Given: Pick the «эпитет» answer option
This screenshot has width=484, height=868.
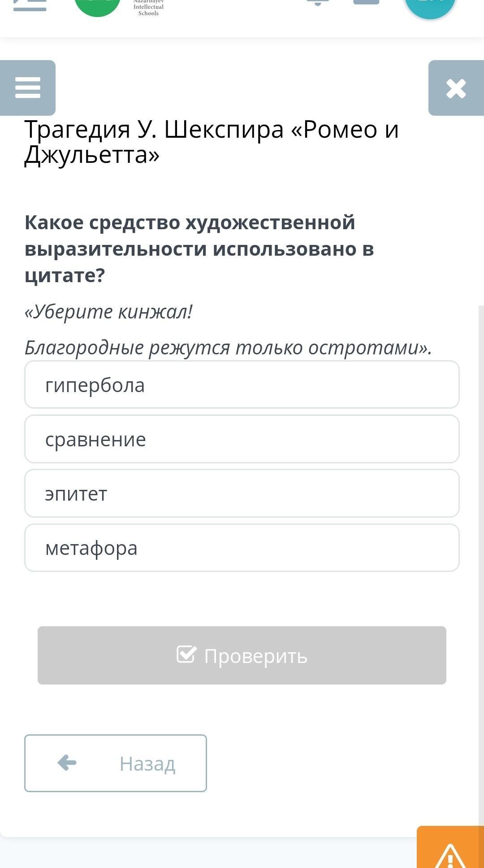Looking at the screenshot, I should pos(242,493).
